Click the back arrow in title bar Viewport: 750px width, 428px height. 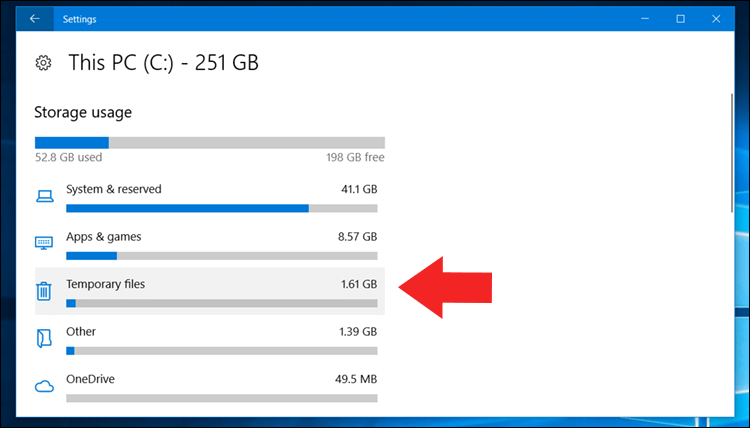35,18
